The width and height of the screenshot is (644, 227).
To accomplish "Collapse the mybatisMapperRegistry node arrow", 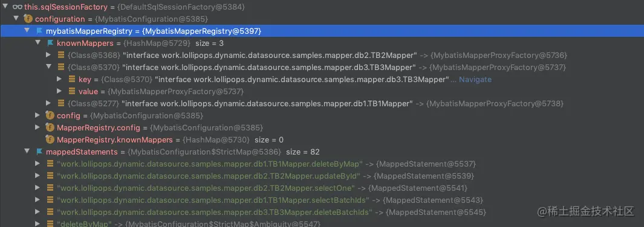I will (x=27, y=31).
